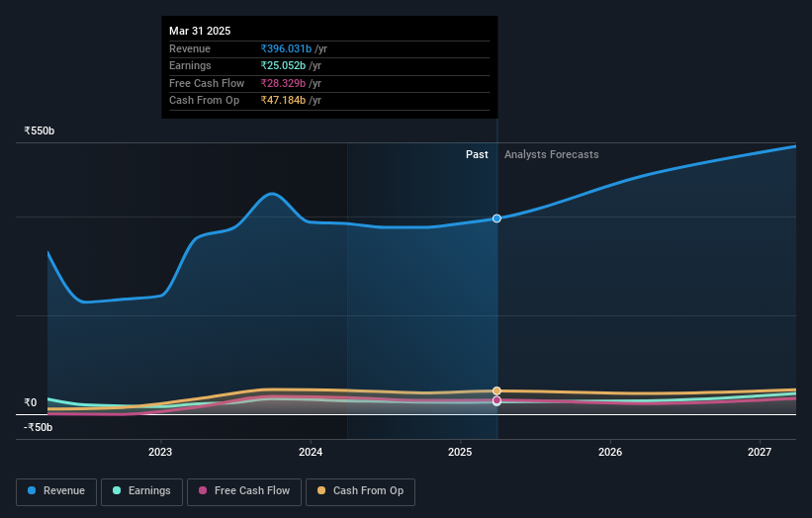
Task: Click the Mar 31 2025 tooltip date
Action: [x=200, y=31]
